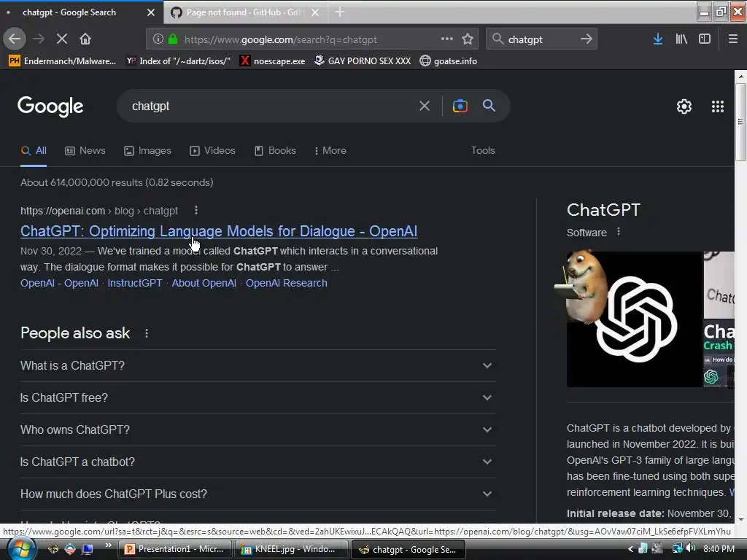Open the InstructGPT sitelink
747x560 pixels.
point(135,283)
